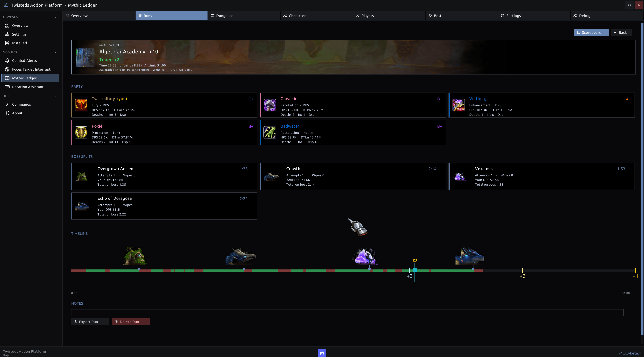Viewport: 644px width, 357px height.
Task: Click Poxië's Protection spec icon
Action: [x=81, y=133]
